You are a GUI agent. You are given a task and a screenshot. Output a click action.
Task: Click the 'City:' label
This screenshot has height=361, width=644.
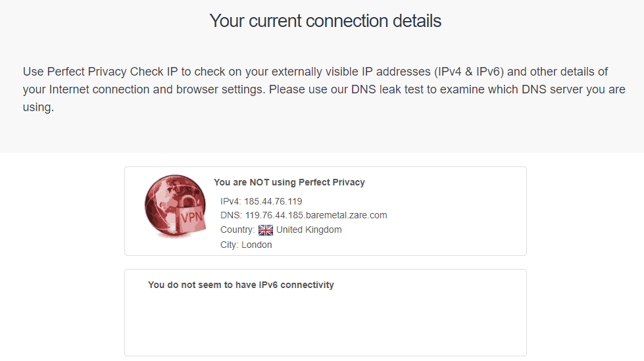pyautogui.click(x=229, y=245)
